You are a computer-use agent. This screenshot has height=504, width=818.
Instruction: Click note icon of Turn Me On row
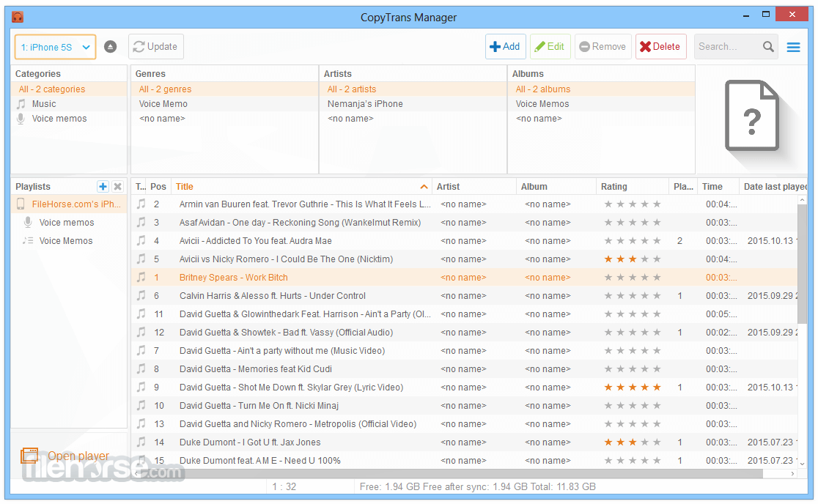(141, 406)
